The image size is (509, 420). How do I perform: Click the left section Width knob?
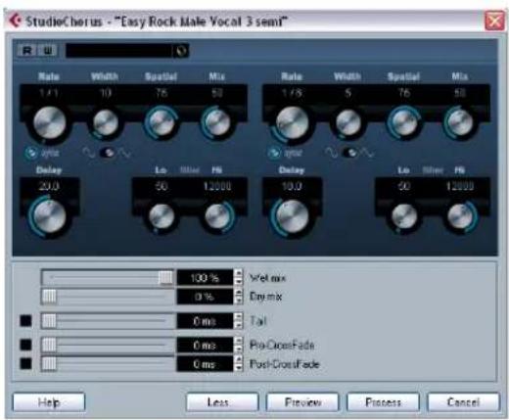pyautogui.click(x=106, y=121)
